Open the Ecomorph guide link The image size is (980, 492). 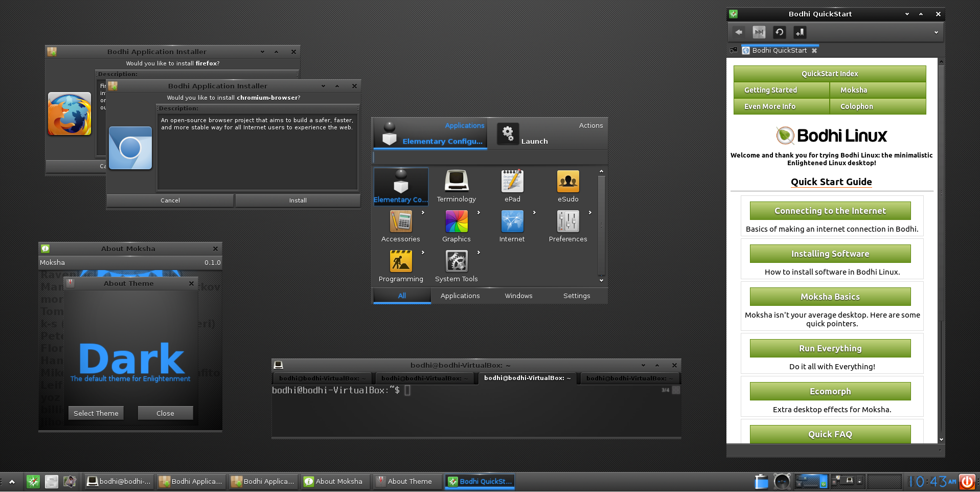830,391
